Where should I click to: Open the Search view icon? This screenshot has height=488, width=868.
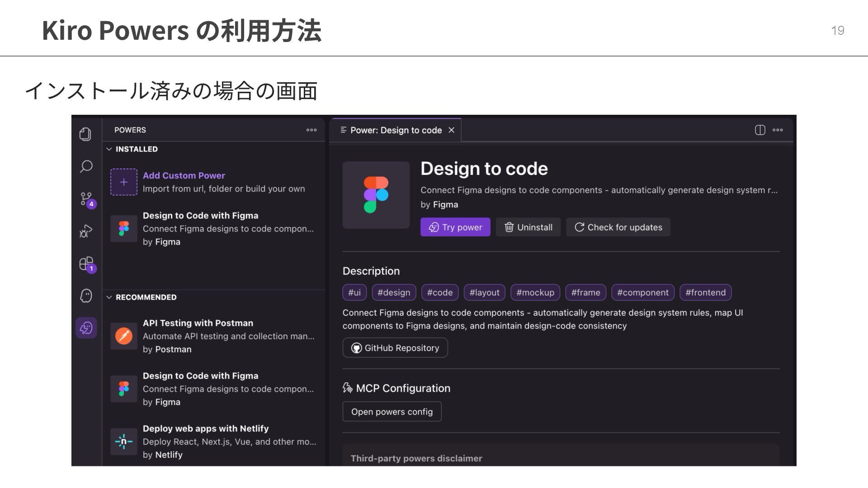[86, 167]
